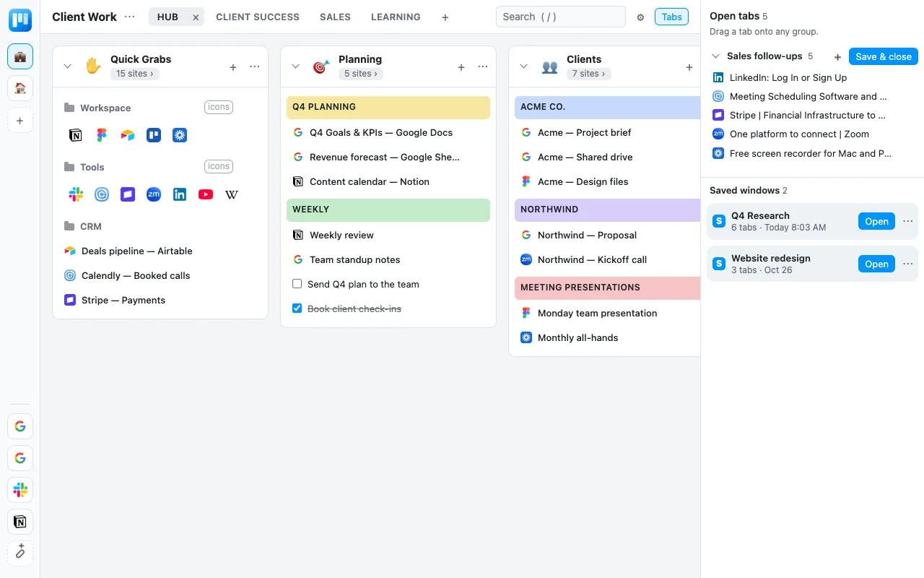
Task: Collapse the Quick Grabs group
Action: tap(68, 66)
